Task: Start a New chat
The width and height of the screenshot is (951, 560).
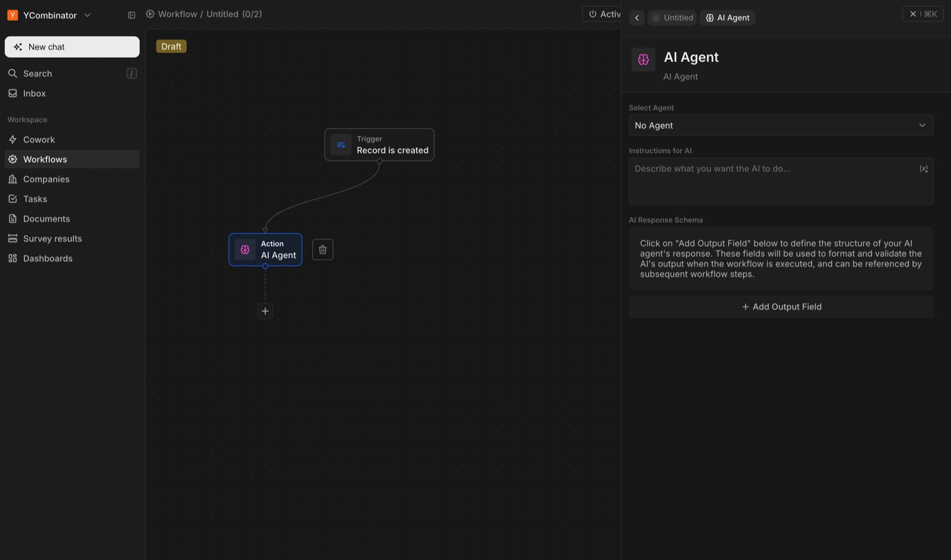Action: tap(72, 47)
